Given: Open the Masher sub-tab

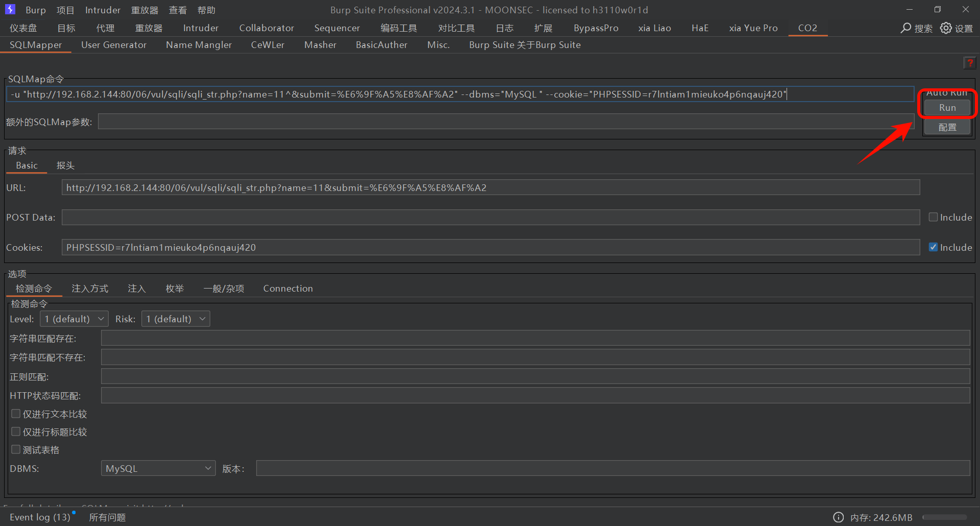Looking at the screenshot, I should [x=320, y=45].
